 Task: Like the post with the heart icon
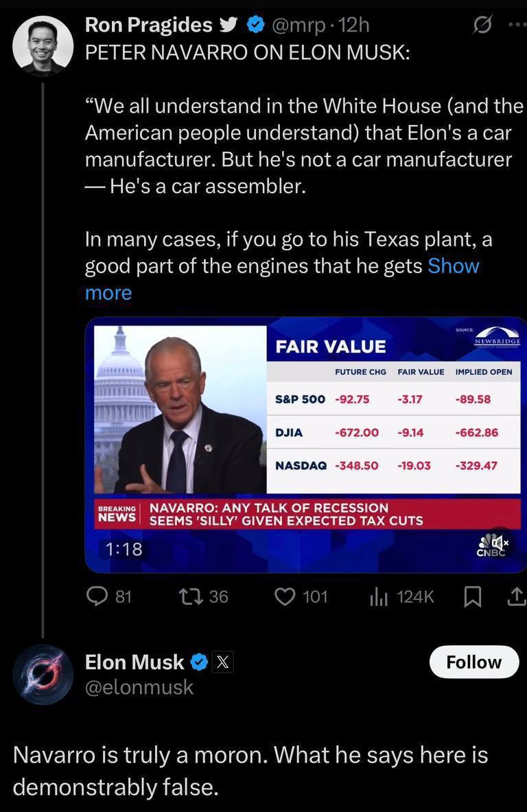[284, 596]
